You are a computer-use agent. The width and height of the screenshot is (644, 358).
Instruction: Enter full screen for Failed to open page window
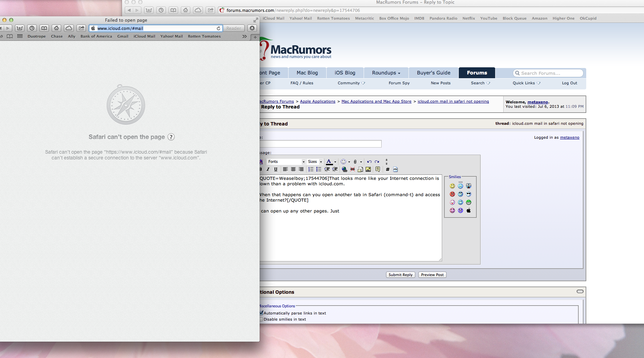[255, 20]
